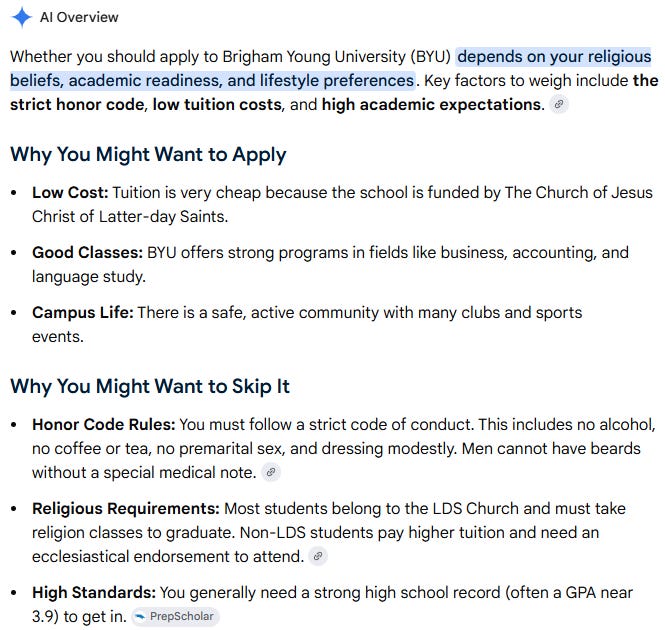Click the bold 'low tuition costs' text

[x=217, y=104]
